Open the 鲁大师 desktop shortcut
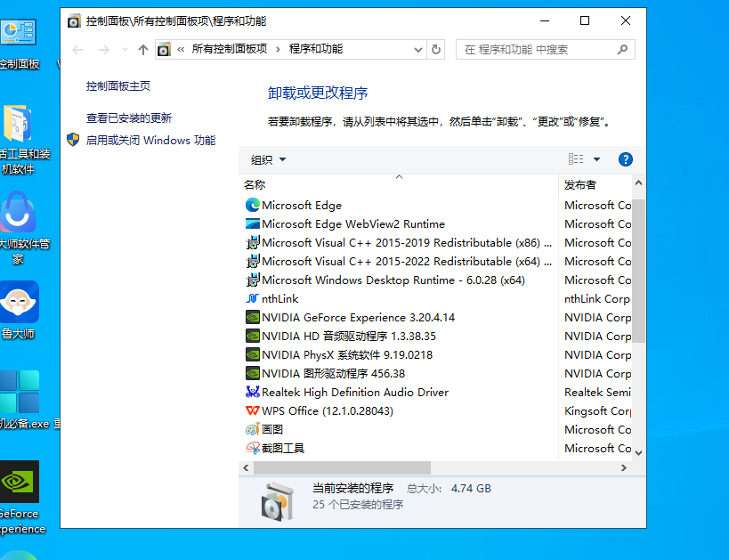This screenshot has width=729, height=560. pos(19,310)
